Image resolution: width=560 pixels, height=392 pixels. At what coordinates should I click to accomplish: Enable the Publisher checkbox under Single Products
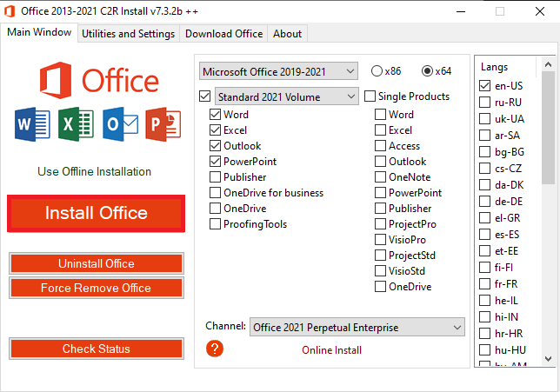(x=380, y=209)
